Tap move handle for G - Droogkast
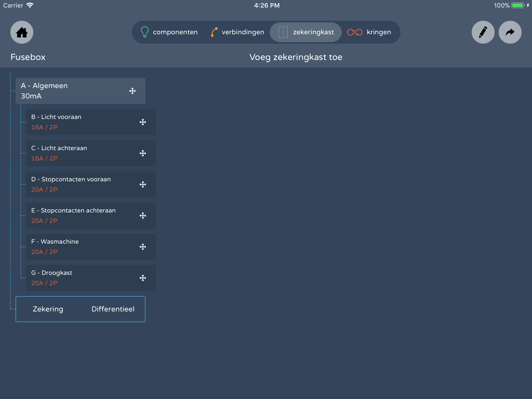The height and width of the screenshot is (399, 532). click(143, 278)
